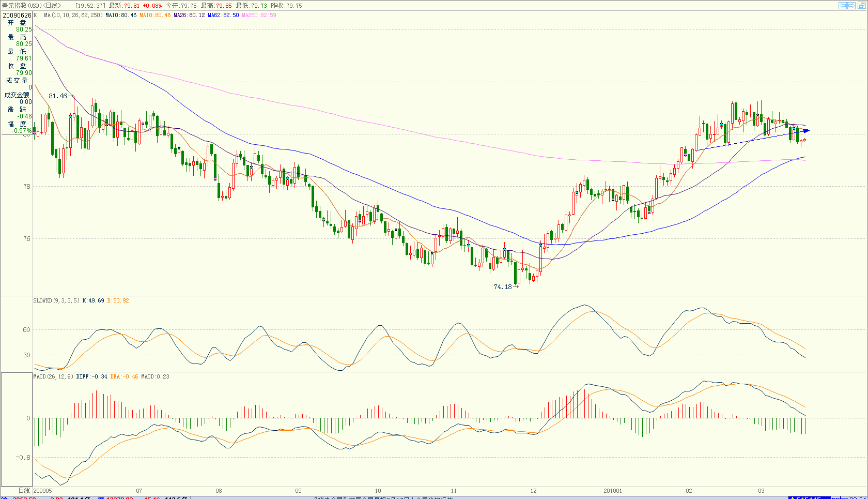Select the orange MA10:80.46 legend value
This screenshot has width=868, height=499.
coord(155,15)
